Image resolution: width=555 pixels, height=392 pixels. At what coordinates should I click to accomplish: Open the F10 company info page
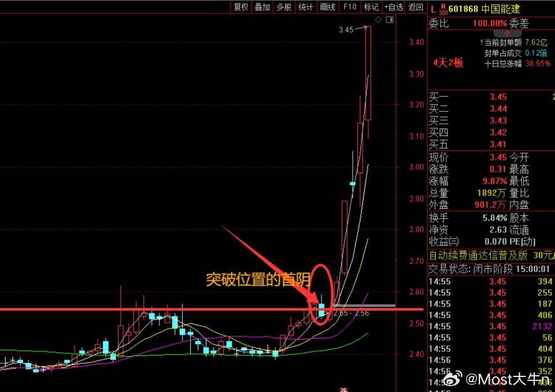(x=350, y=7)
